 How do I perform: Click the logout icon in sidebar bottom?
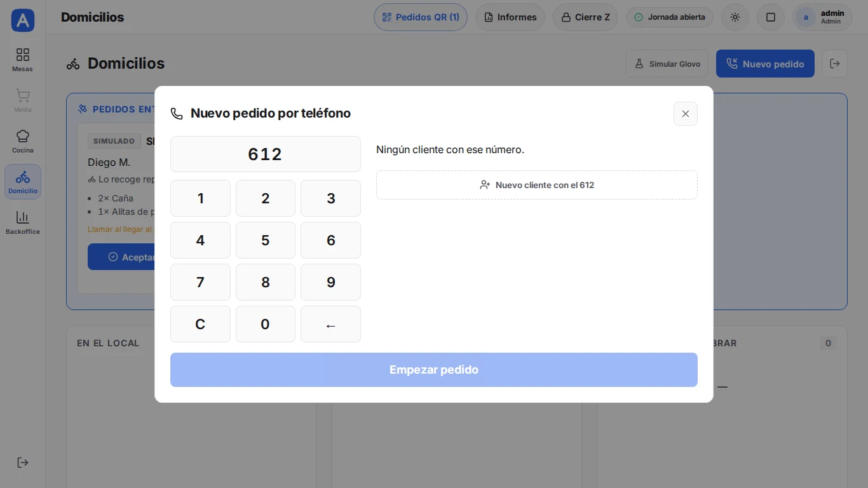(x=22, y=463)
